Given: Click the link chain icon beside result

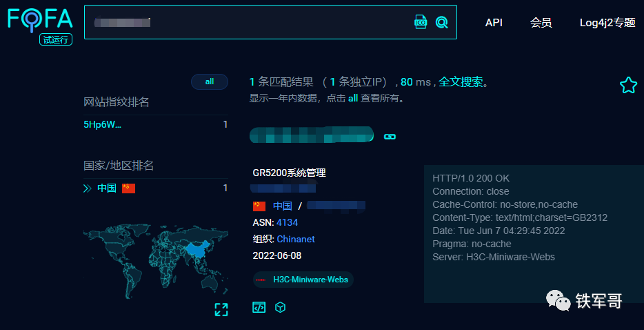Looking at the screenshot, I should pyautogui.click(x=390, y=136).
